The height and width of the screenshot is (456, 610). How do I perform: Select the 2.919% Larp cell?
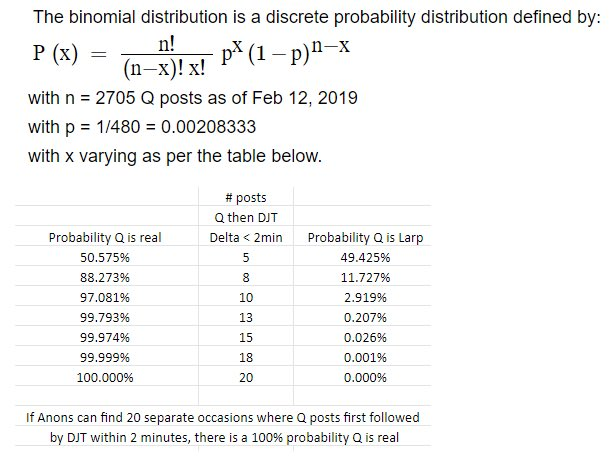[x=365, y=298]
